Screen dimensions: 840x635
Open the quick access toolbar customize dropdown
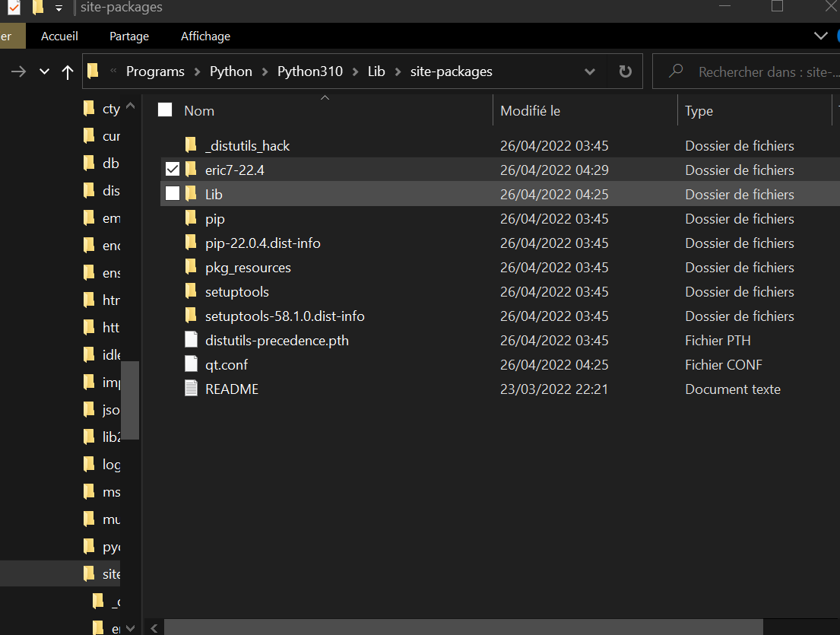click(59, 8)
